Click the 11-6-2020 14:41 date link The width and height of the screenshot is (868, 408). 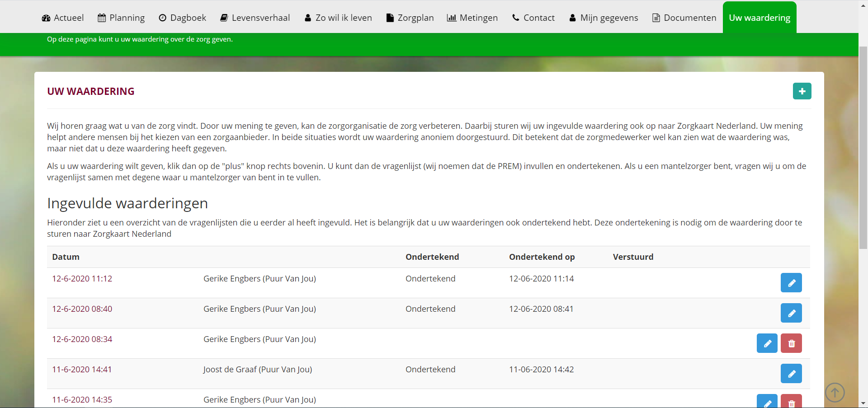(82, 370)
